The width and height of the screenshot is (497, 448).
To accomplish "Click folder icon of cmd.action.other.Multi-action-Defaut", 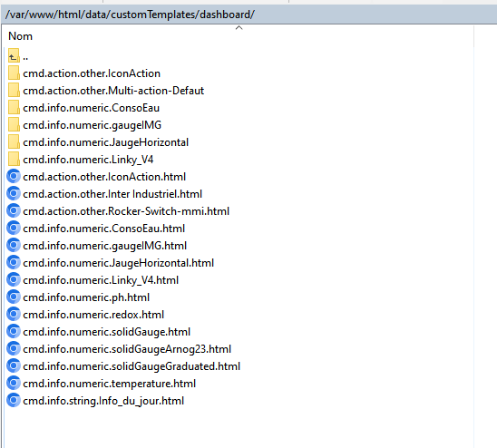I will 14,90.
